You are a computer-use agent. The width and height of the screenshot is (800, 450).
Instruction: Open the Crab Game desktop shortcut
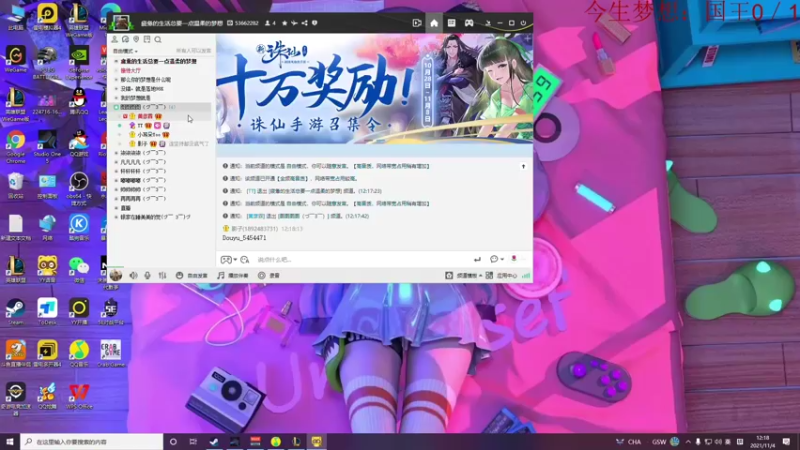(x=111, y=354)
